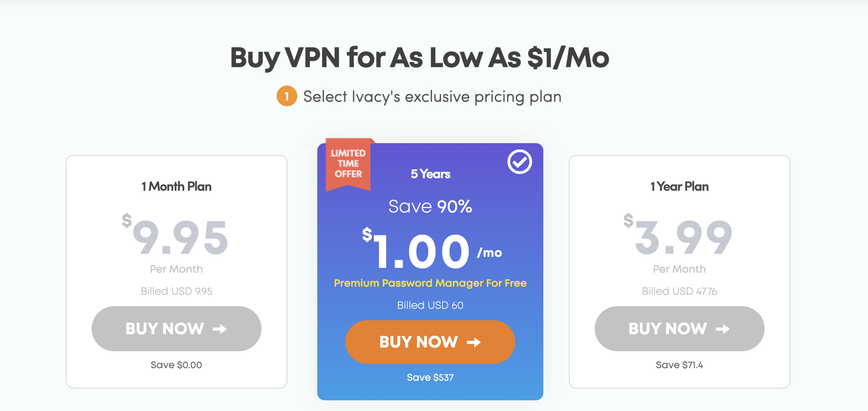The width and height of the screenshot is (868, 411).
Task: Click the Limited Time Offer ribbon
Action: tap(348, 163)
